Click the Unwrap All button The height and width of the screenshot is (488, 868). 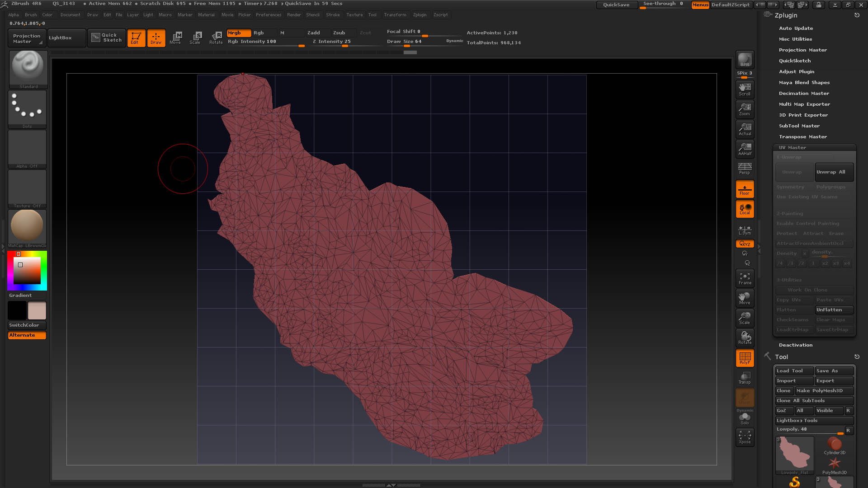coord(834,172)
